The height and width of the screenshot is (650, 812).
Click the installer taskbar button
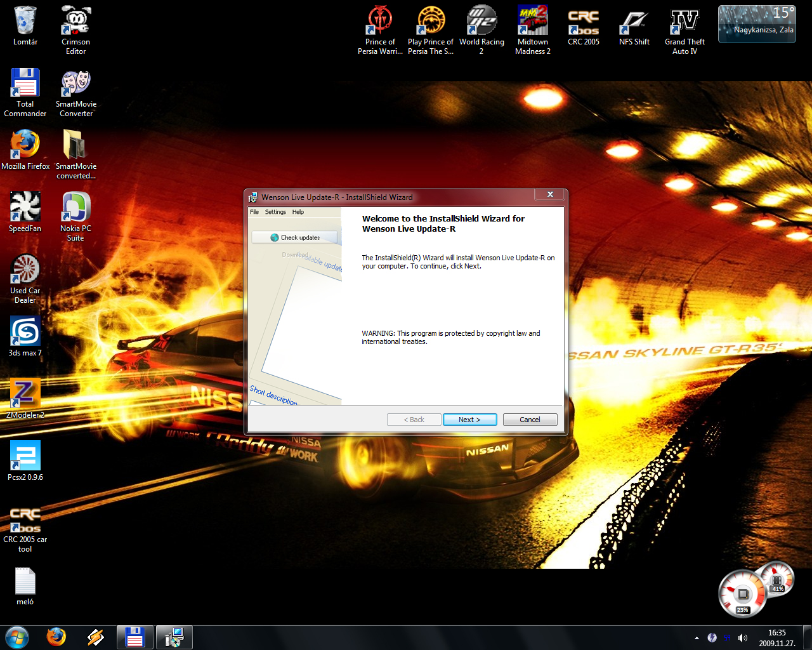pyautogui.click(x=174, y=637)
